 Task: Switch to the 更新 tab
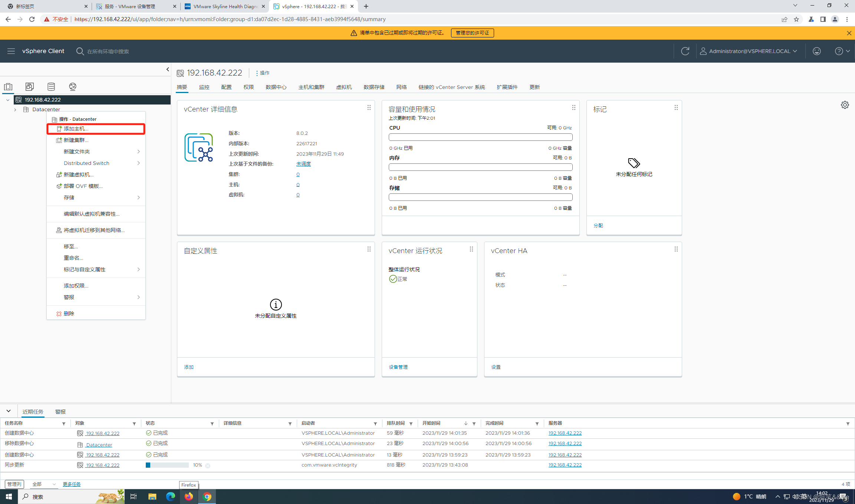[535, 87]
